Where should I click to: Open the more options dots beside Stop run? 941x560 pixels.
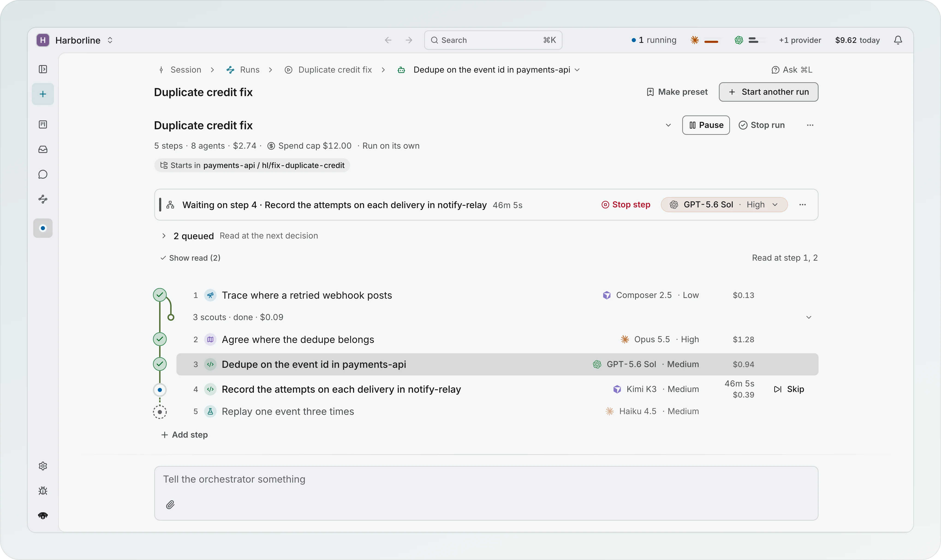pyautogui.click(x=810, y=125)
